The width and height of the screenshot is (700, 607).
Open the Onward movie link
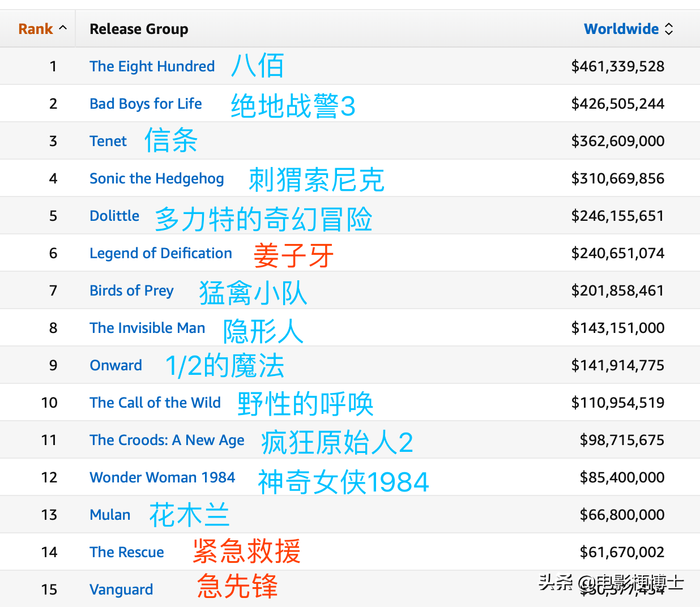pyautogui.click(x=116, y=365)
